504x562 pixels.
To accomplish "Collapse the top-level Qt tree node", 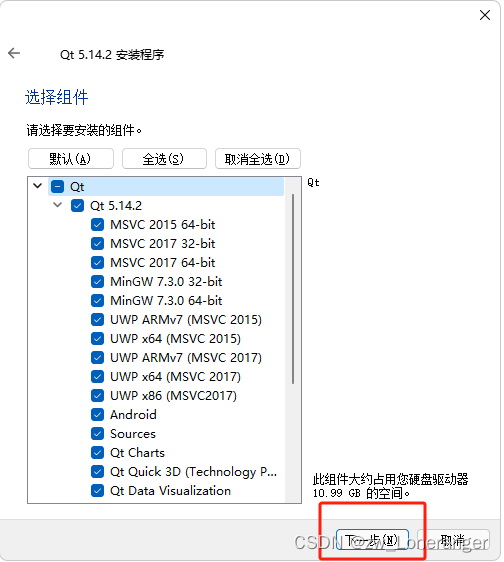I will pos(38,186).
